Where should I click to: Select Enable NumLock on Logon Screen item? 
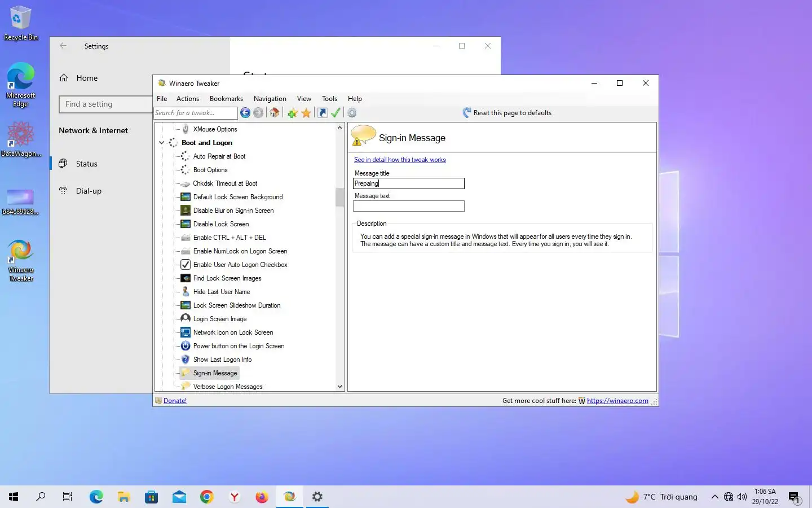point(240,251)
